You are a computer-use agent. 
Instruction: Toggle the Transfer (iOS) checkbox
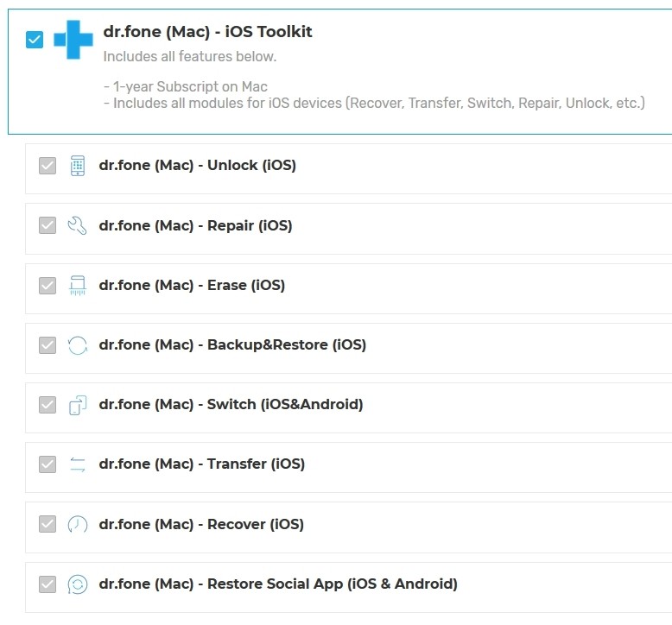[48, 464]
